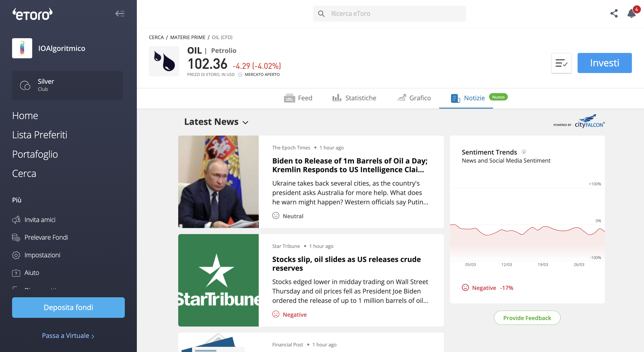The width and height of the screenshot is (644, 352).
Task: Click the Ricerca eToro search field
Action: (x=389, y=13)
